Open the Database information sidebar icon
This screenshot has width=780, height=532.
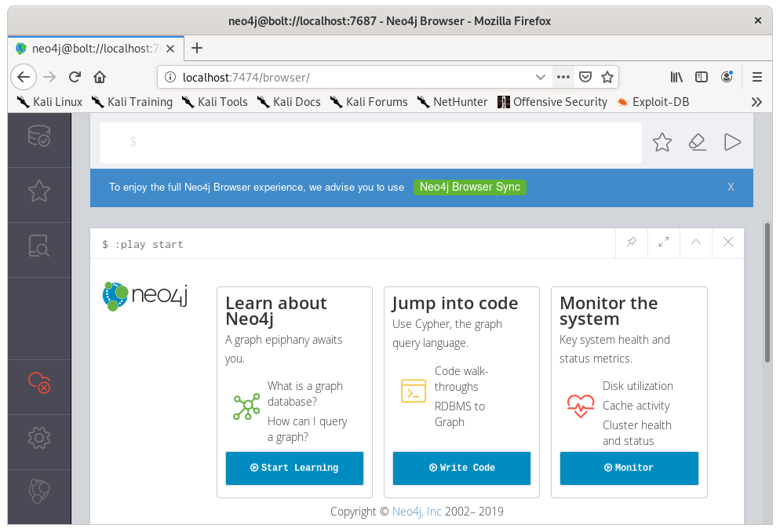[x=38, y=136]
